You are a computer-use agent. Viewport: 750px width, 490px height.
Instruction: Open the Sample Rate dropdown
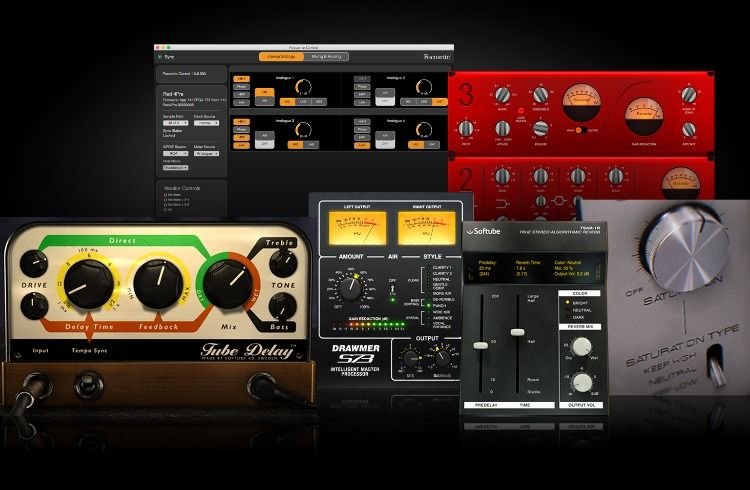(x=175, y=123)
